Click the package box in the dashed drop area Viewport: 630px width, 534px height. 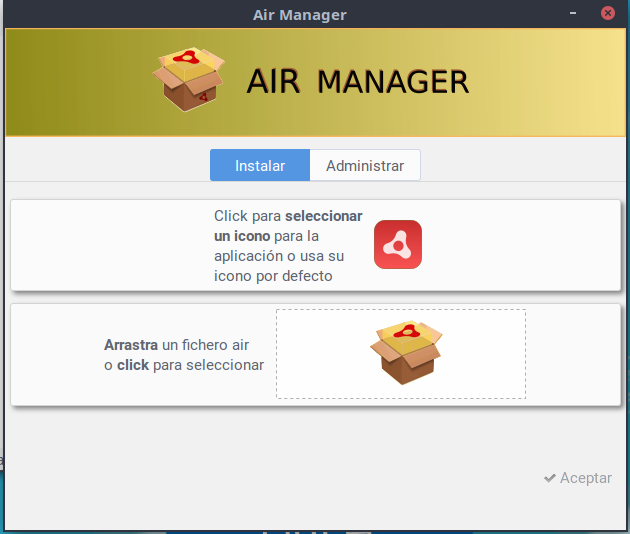[406, 352]
